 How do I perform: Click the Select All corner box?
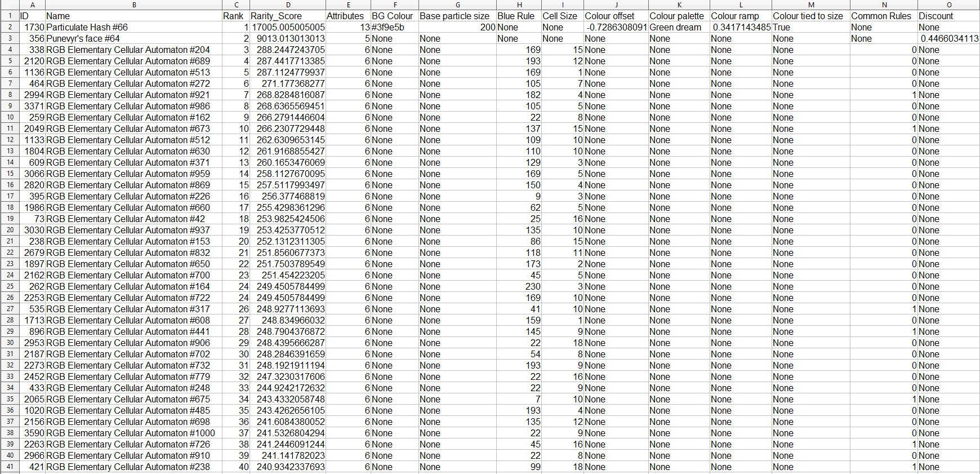click(x=10, y=5)
